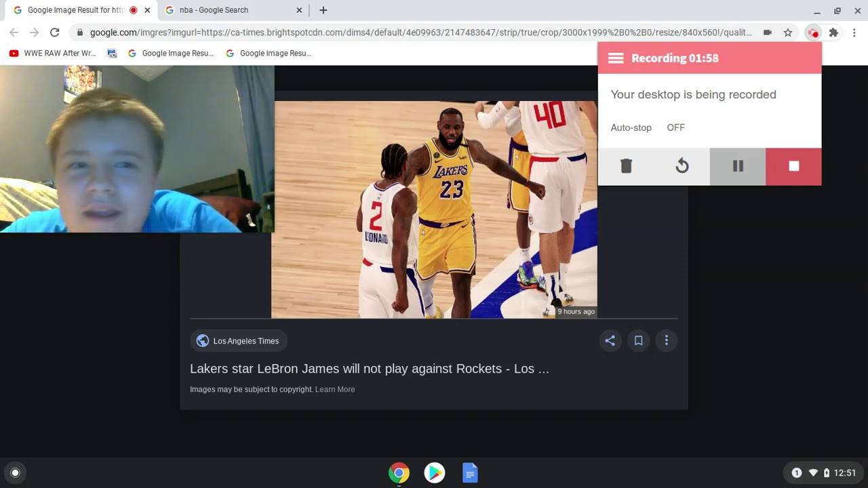Open the screen recorder extension icon

(812, 33)
